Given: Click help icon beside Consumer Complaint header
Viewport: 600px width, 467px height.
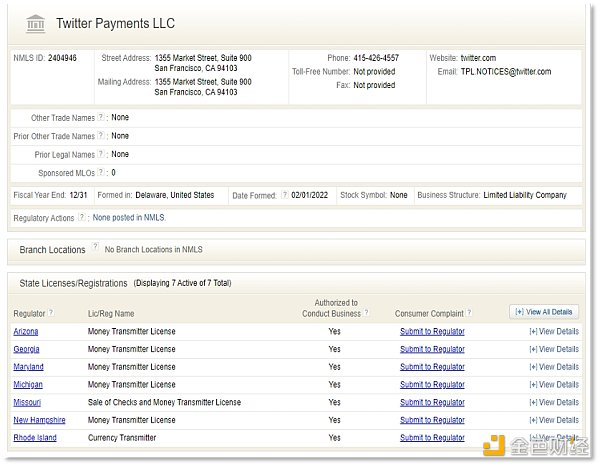Looking at the screenshot, I should 469,313.
